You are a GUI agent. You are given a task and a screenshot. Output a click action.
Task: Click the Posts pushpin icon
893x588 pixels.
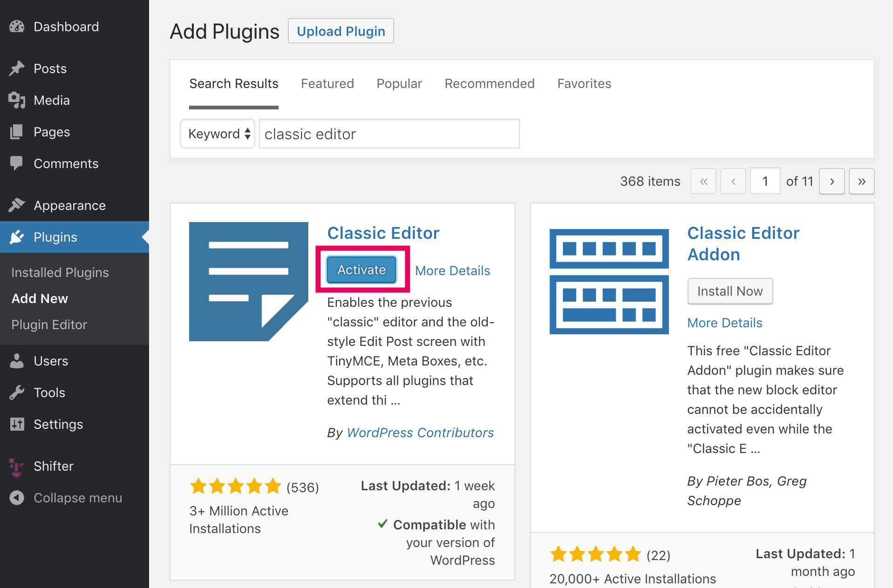(x=17, y=68)
